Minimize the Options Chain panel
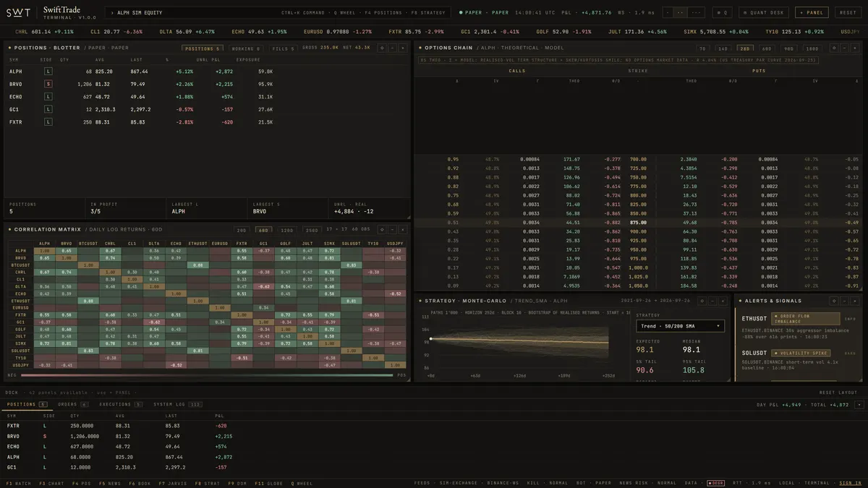868x488 pixels. [844, 48]
